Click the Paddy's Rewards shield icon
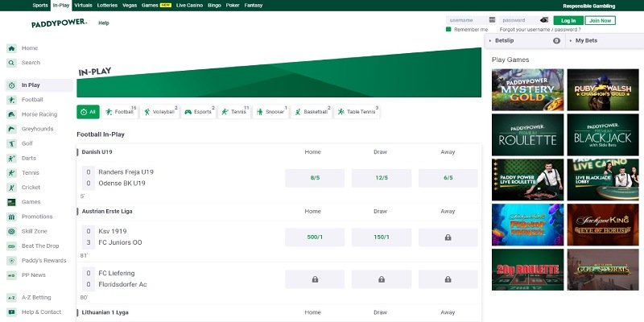 point(11,260)
